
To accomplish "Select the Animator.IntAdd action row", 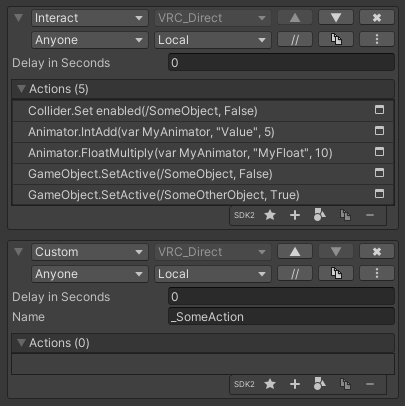I will click(203, 132).
